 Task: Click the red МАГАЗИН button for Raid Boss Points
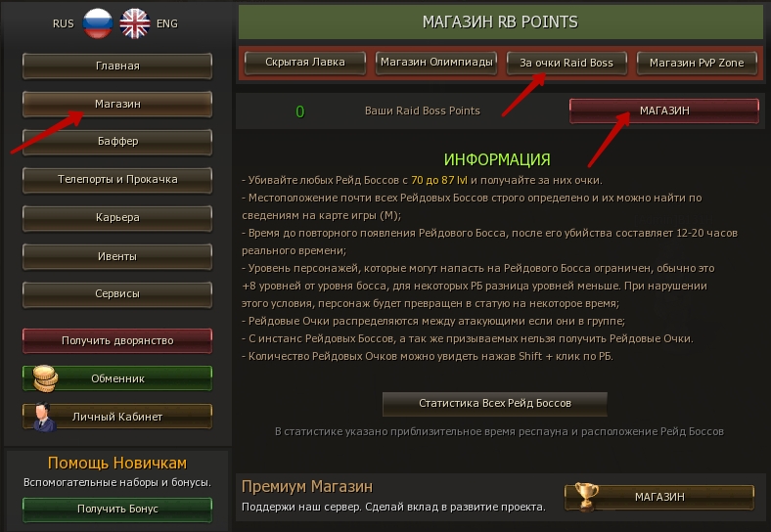pos(664,111)
